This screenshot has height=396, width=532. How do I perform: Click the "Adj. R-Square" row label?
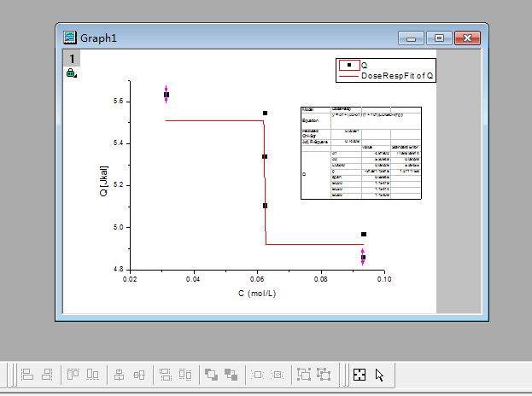315,142
